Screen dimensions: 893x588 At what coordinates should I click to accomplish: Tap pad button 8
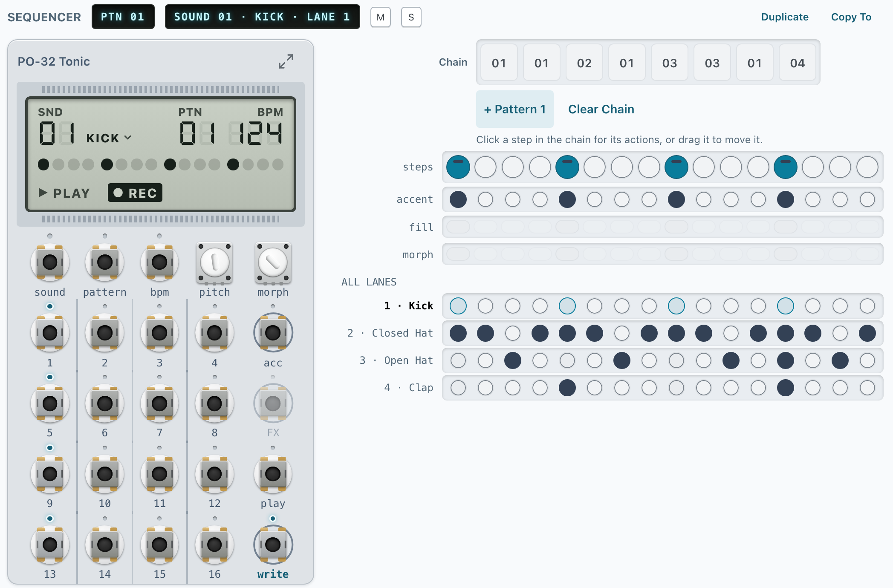coord(214,403)
